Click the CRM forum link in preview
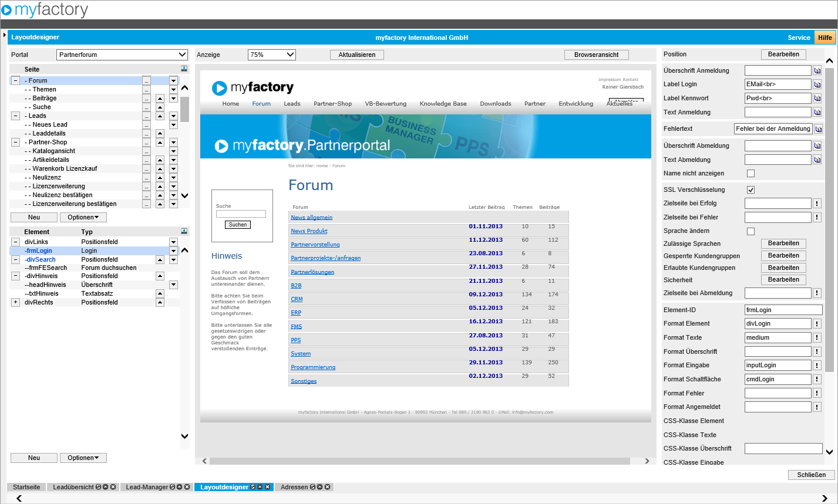This screenshot has height=504, width=838. pos(297,299)
